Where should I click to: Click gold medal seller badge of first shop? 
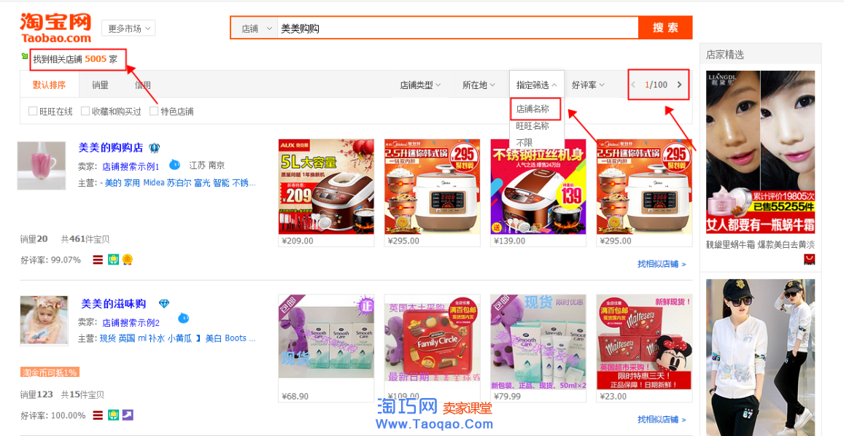(128, 259)
